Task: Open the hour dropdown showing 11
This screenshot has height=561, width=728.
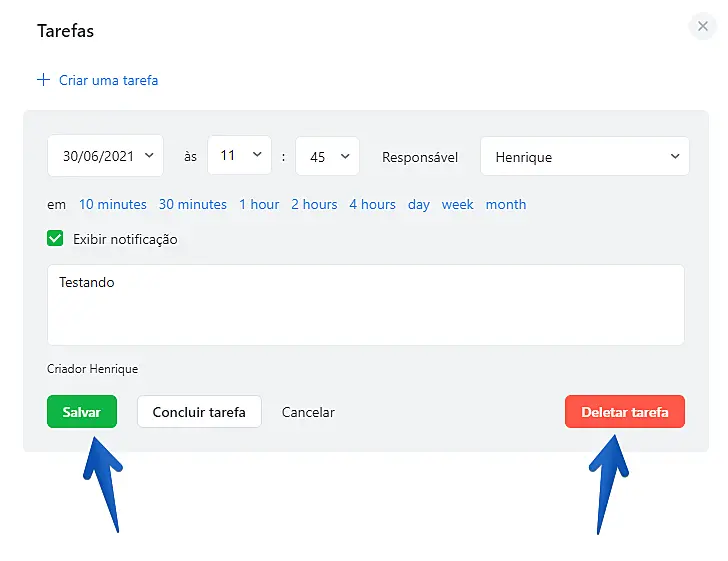Action: coord(239,156)
